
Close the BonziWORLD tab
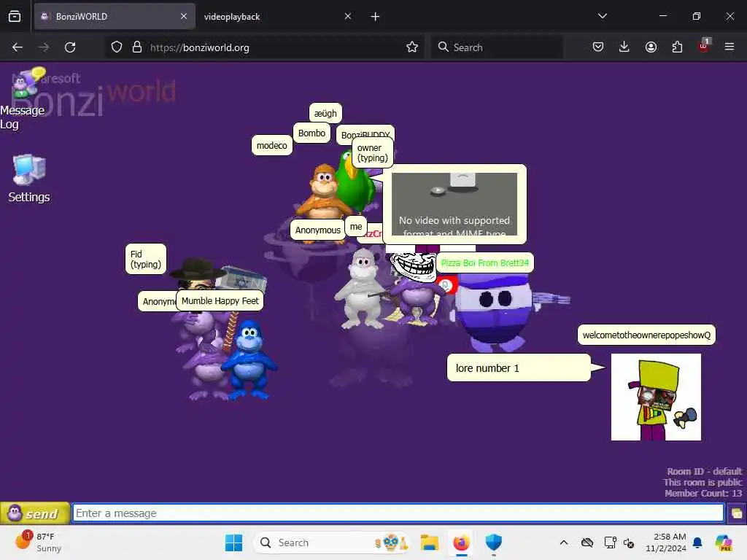point(184,16)
